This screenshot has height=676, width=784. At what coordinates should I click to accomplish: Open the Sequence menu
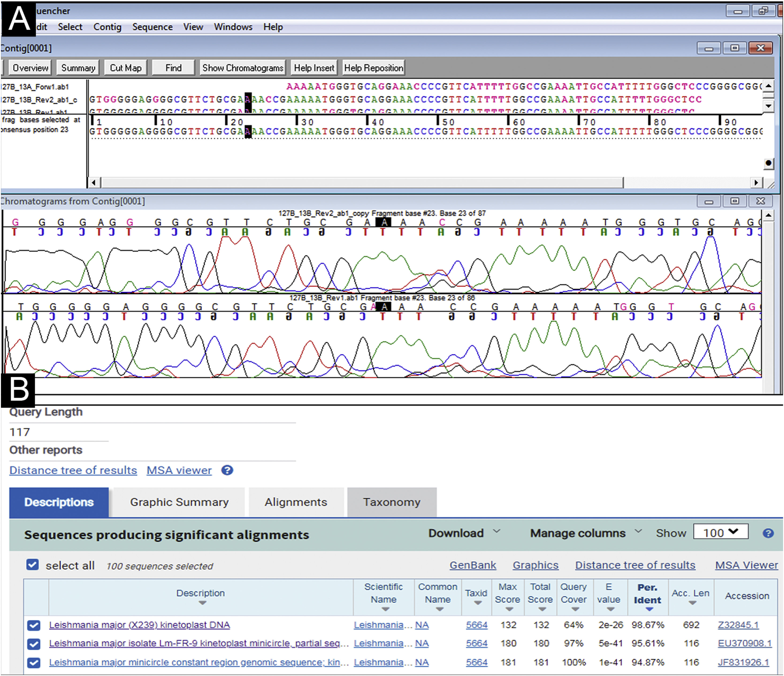[x=152, y=27]
